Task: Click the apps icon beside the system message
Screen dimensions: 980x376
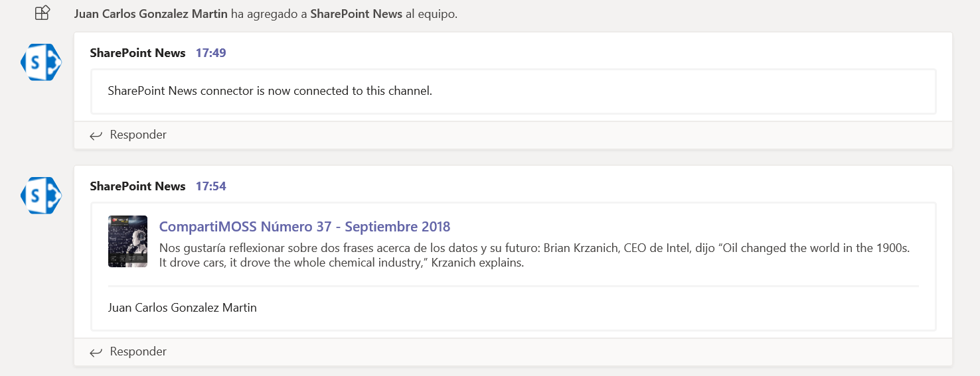Action: [42, 13]
